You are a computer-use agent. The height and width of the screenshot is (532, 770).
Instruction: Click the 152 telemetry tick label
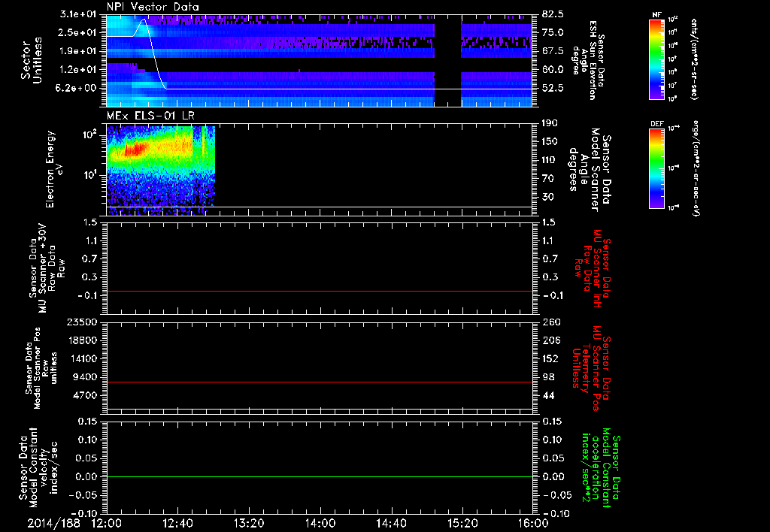pos(550,358)
